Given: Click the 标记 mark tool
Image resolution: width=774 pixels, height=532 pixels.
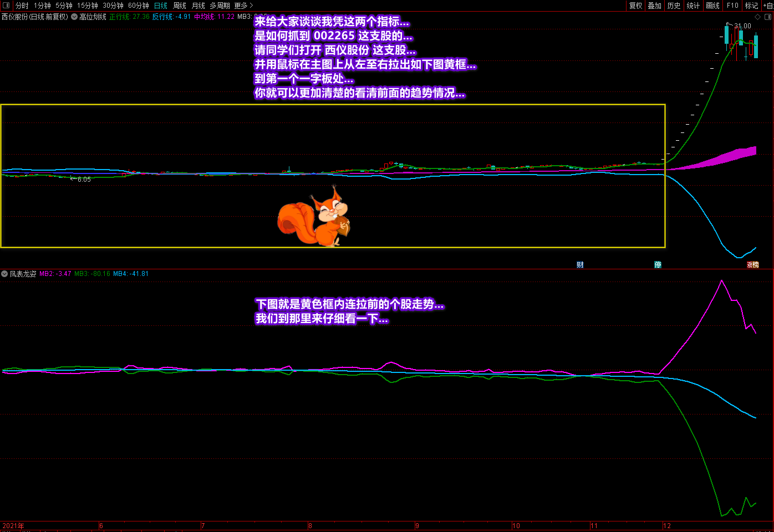Looking at the screenshot, I should (x=751, y=6).
